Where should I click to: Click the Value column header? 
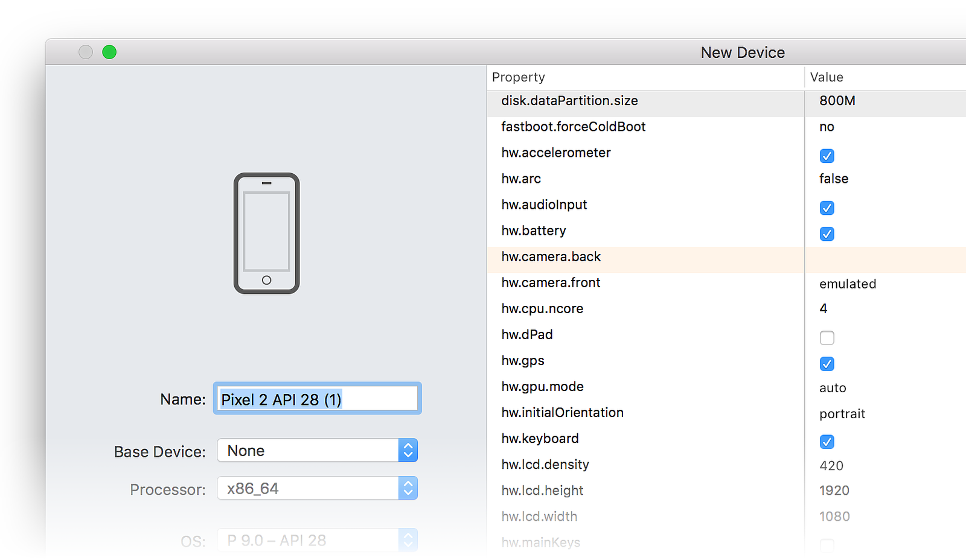827,77
